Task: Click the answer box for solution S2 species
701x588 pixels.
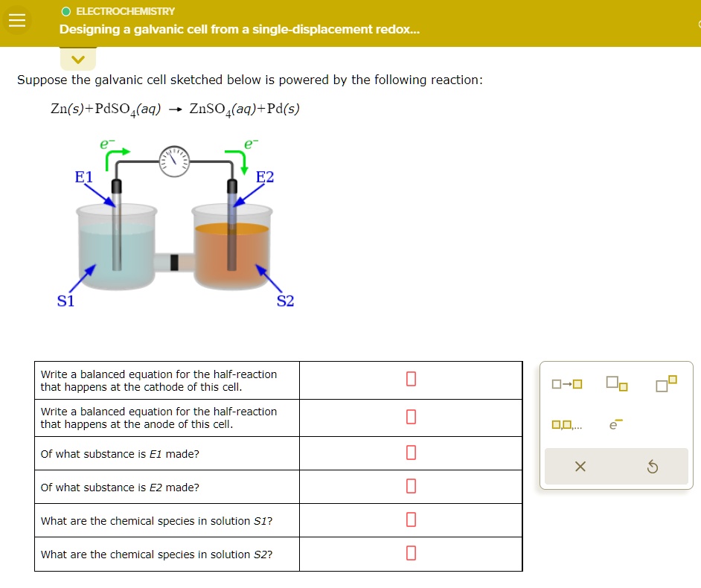Action: [410, 553]
